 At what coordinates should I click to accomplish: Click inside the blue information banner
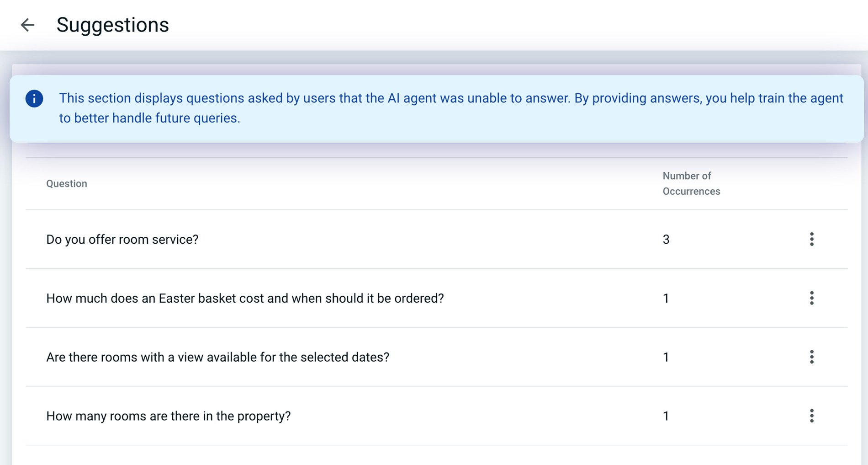(x=434, y=108)
